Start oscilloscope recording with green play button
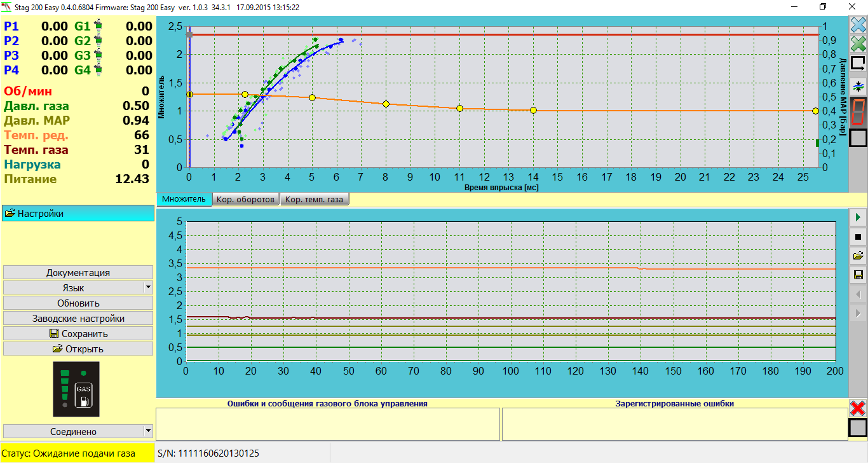Screen dimensions: 868x463 [858, 218]
